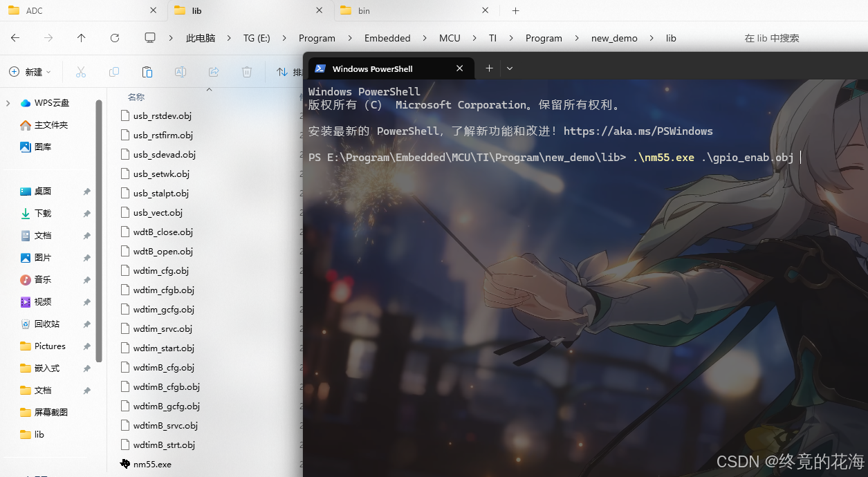Go forward in Explorer navigation
This screenshot has width=868, height=477.
48,38
